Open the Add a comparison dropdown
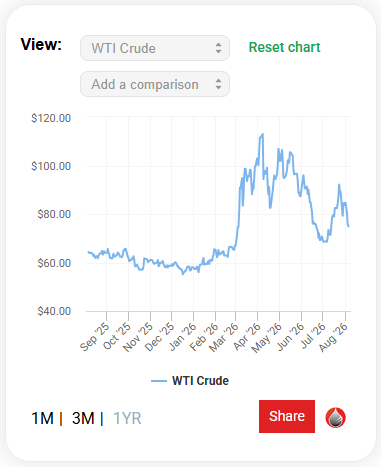Viewport: 381px width, 467px height. click(x=155, y=84)
